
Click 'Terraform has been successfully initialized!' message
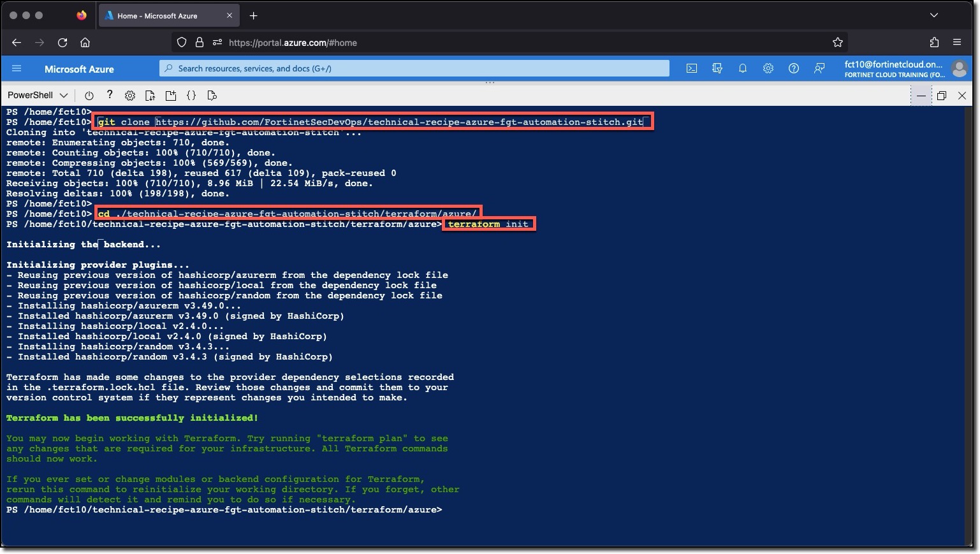click(x=132, y=418)
